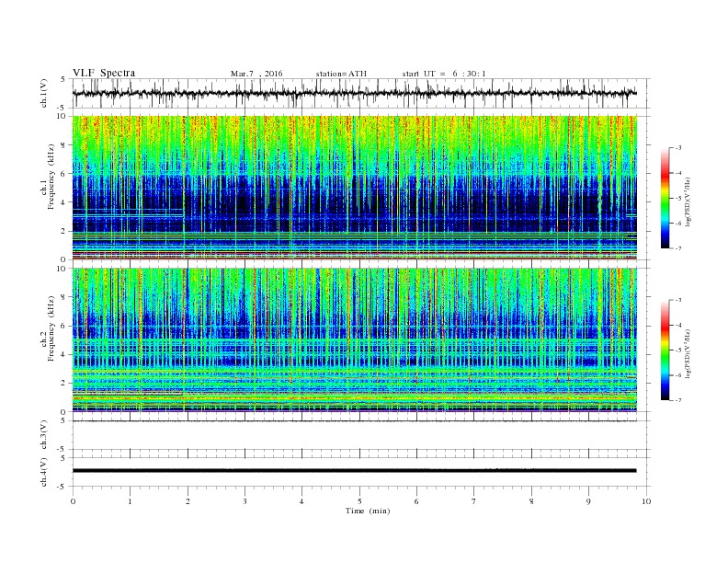The image size is (728, 563).
Task: Select the "Mar.7 , 2016" date text
Action: click(256, 74)
